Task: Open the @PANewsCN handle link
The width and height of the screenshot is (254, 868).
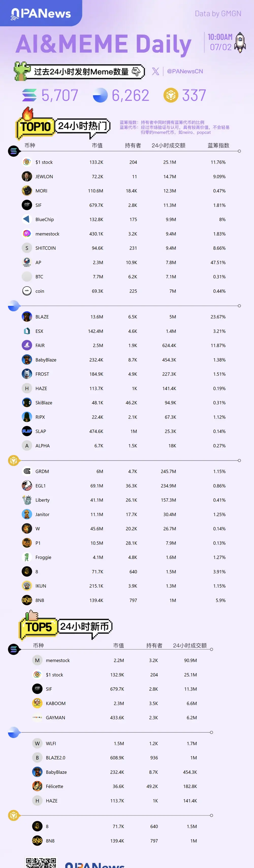Action: pos(185,71)
